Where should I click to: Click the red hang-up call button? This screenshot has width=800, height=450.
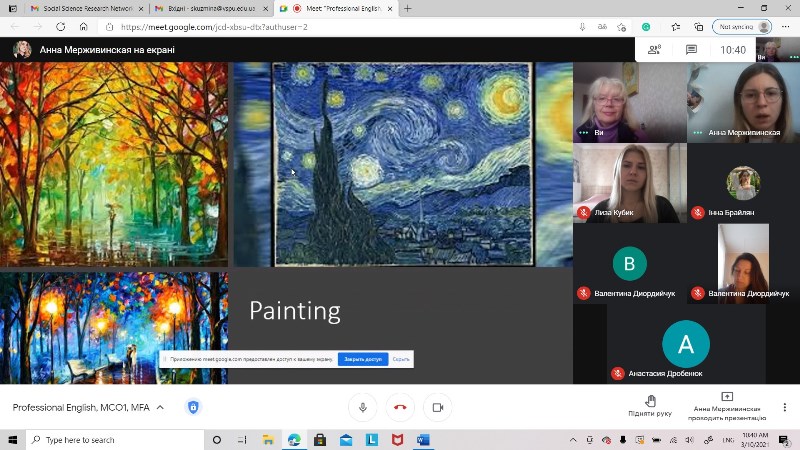[400, 407]
